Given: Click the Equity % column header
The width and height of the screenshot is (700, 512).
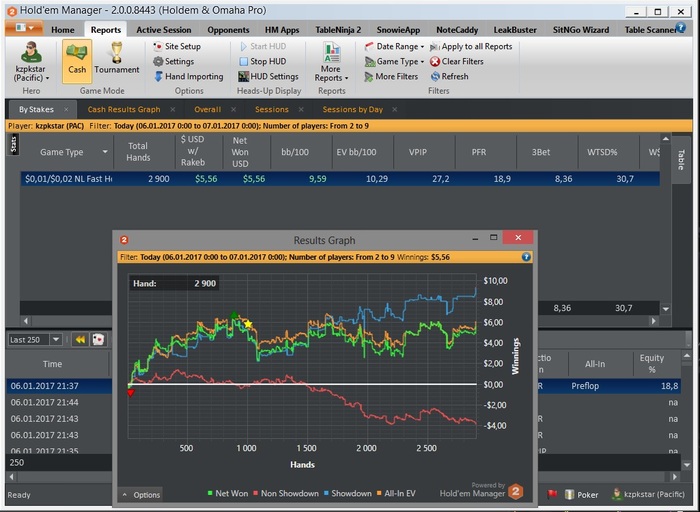Looking at the screenshot, I should (651, 364).
